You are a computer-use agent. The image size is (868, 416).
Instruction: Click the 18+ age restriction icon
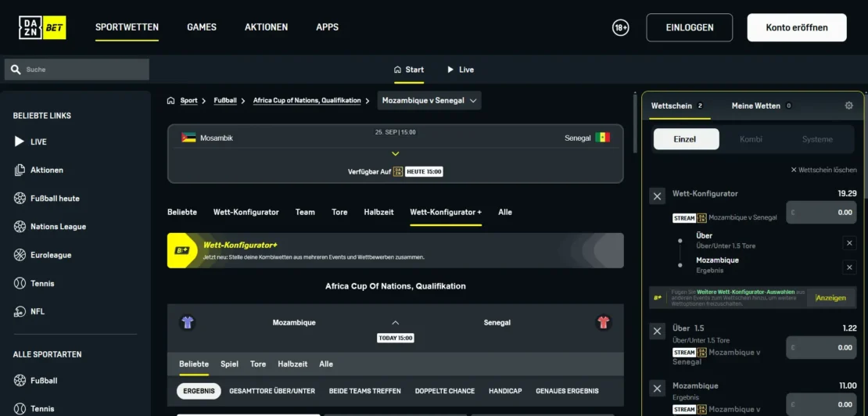pos(621,27)
